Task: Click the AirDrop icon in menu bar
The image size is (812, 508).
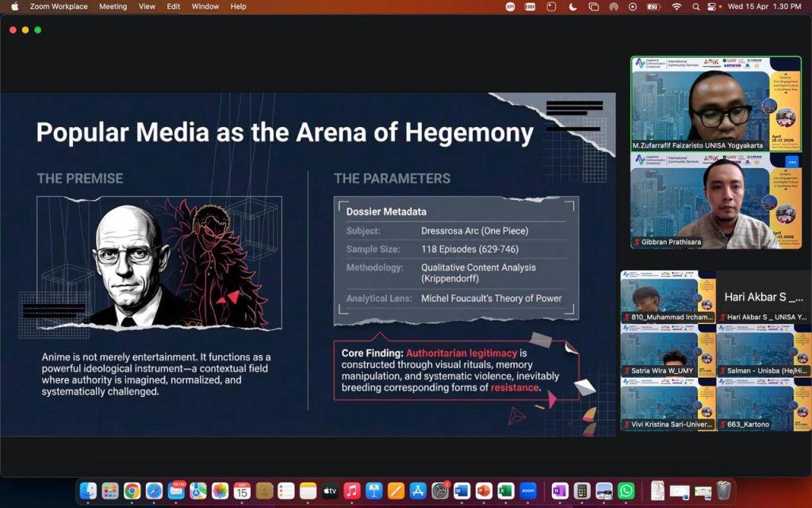Action: pos(614,6)
